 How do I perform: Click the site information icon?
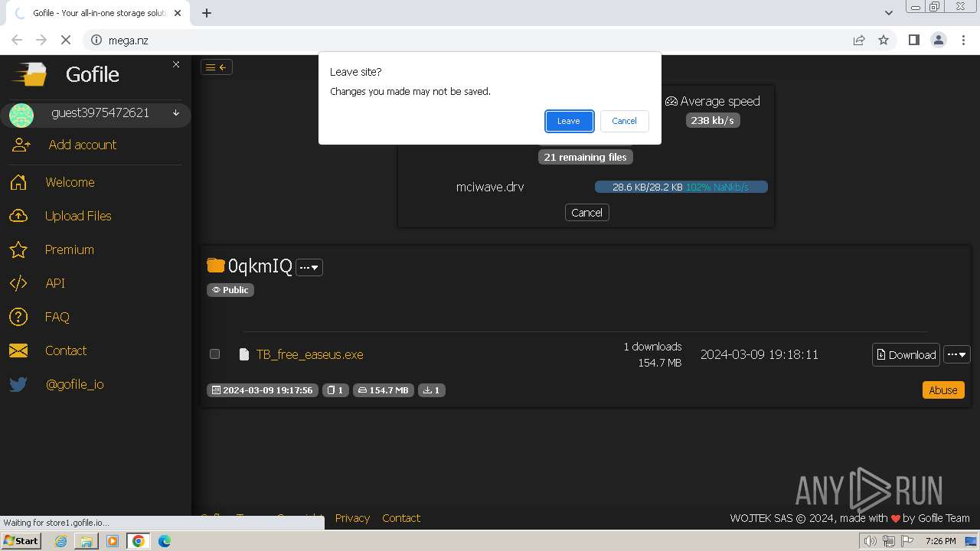tap(96, 41)
